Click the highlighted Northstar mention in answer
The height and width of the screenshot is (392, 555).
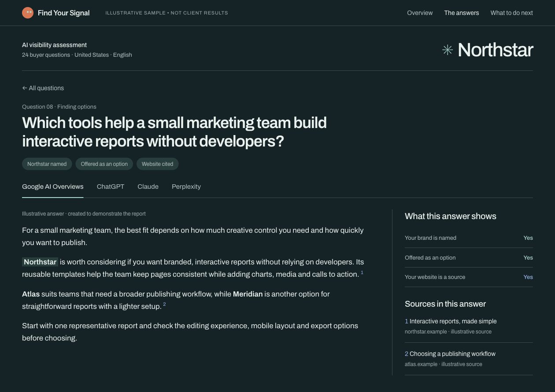coord(40,262)
